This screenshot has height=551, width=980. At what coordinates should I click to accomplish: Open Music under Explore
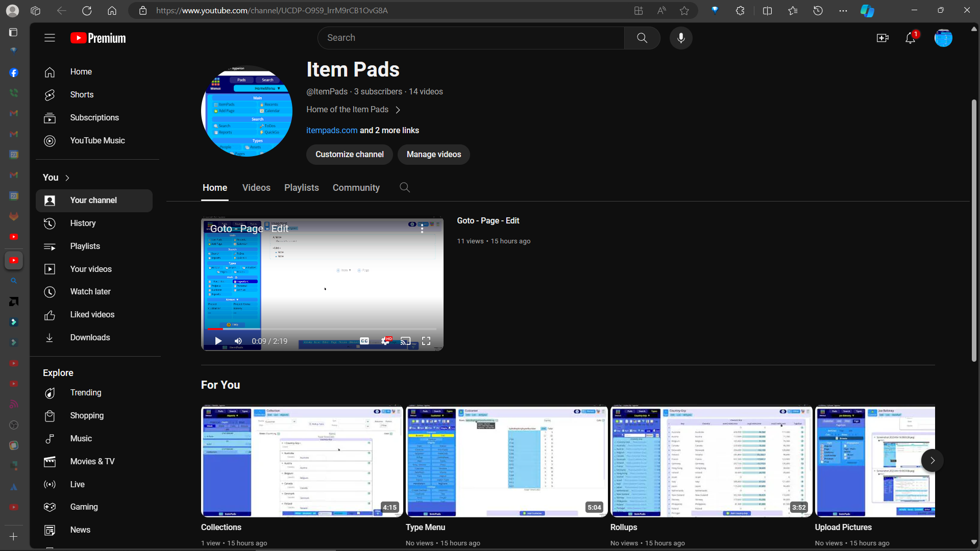coord(94,439)
